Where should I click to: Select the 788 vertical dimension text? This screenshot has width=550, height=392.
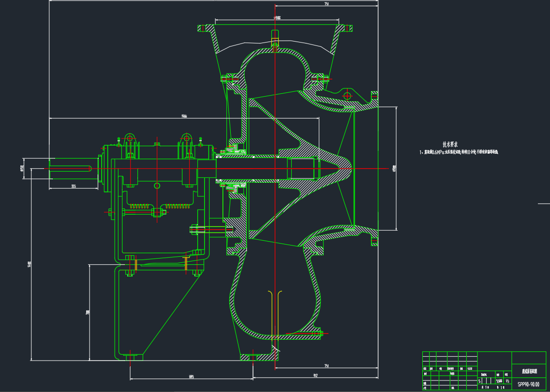pyautogui.click(x=88, y=313)
